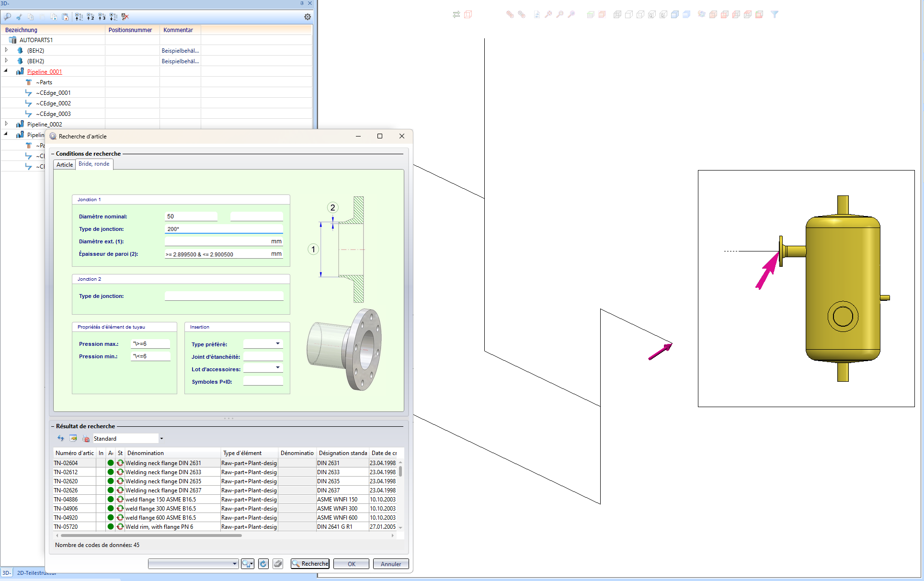Expand the Pipeline_0002 tree node
924x581 pixels.
pyautogui.click(x=6, y=124)
